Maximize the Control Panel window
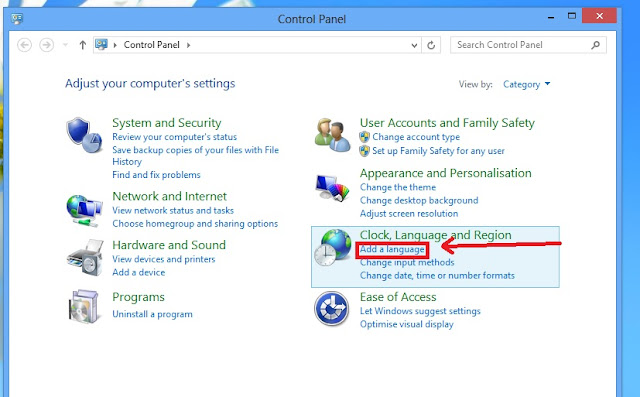The height and width of the screenshot is (397, 640). [x=572, y=16]
